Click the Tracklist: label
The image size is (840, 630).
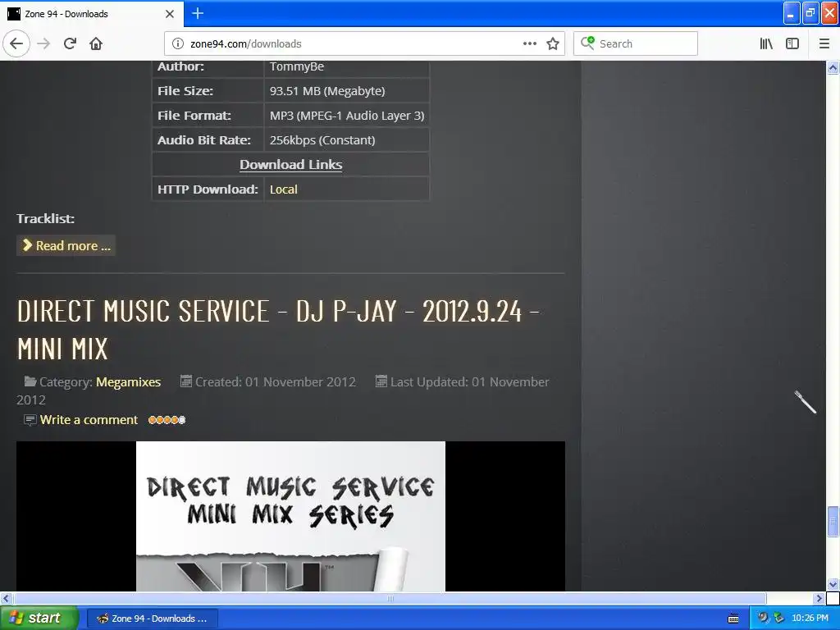46,218
